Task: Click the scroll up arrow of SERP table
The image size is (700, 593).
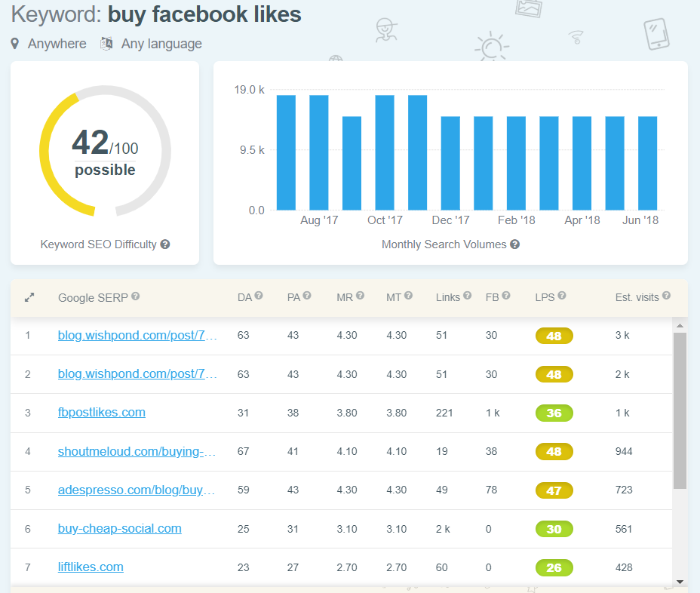Action: pyautogui.click(x=680, y=325)
